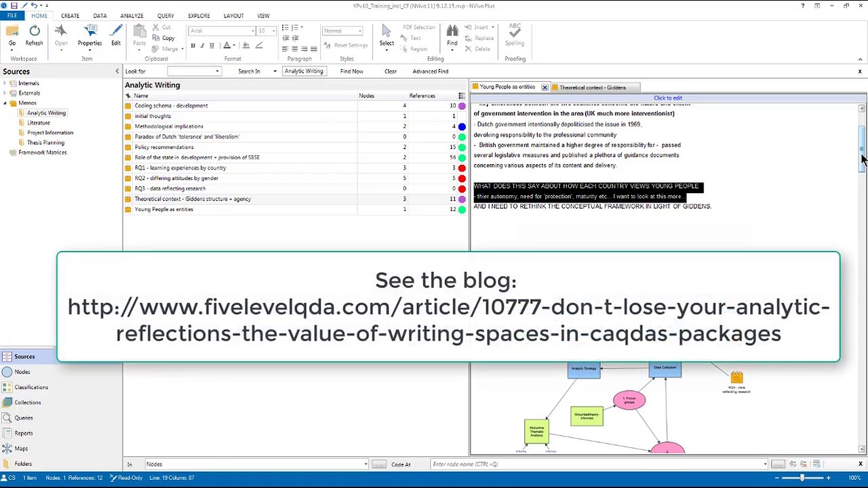Close the Young People as entities tab

pos(545,87)
